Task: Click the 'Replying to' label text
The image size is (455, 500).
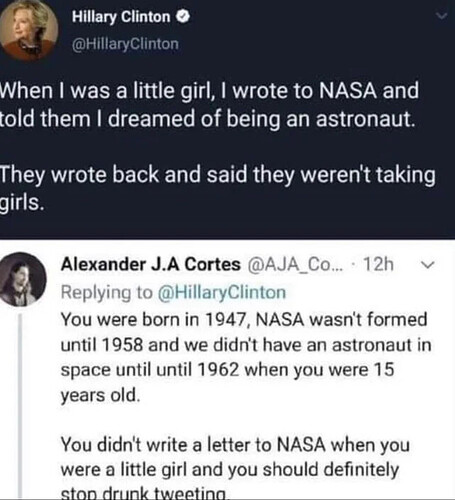Action: coord(106,293)
